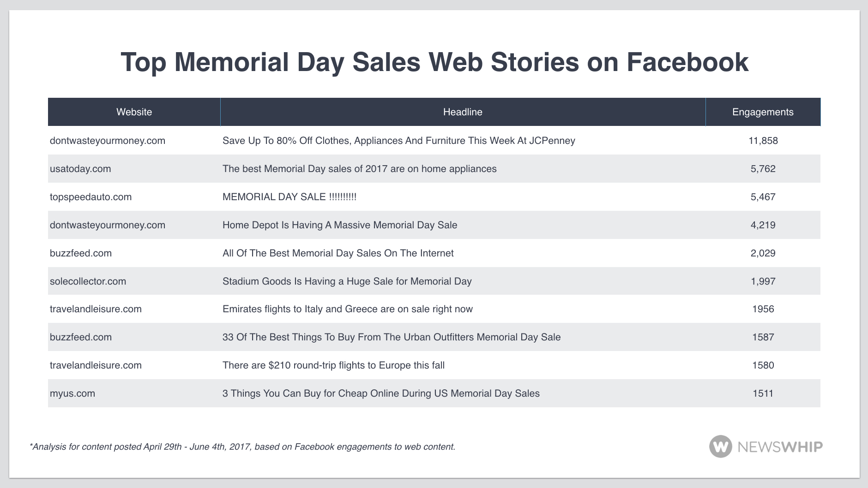Select the topspeedauto.com website cell
This screenshot has height=488, width=868.
(90, 197)
